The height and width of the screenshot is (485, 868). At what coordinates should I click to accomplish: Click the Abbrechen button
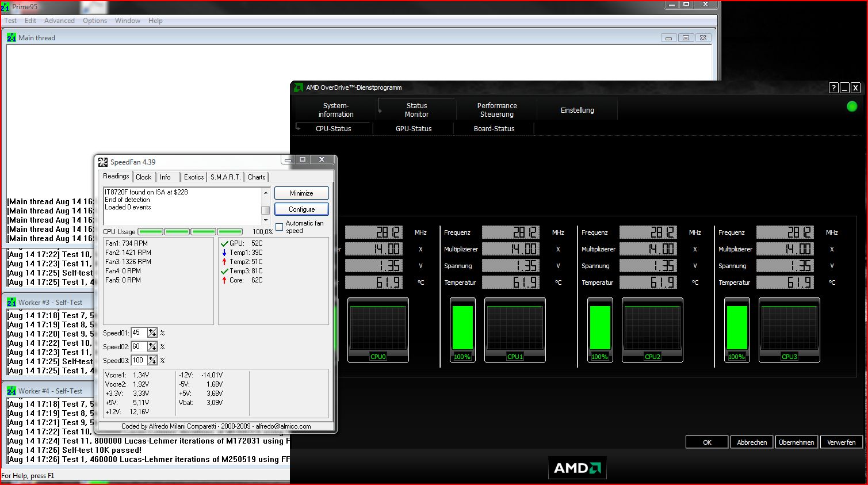[752, 442]
